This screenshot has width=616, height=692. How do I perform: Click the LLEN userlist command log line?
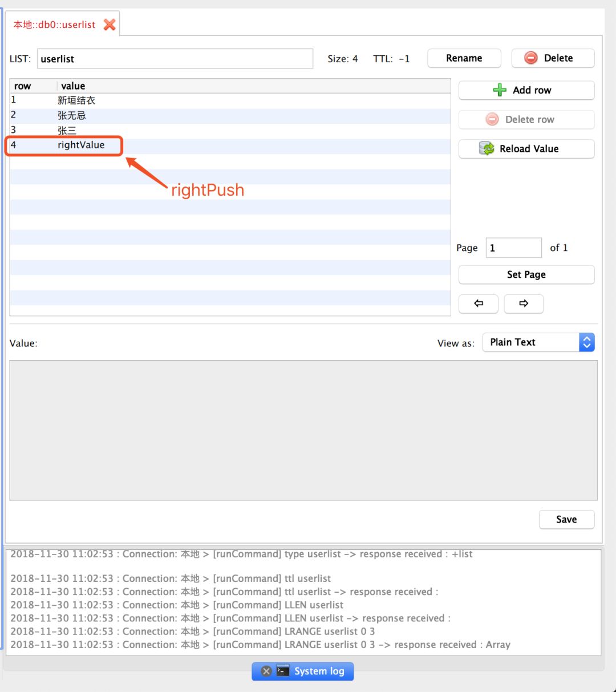[x=177, y=605]
